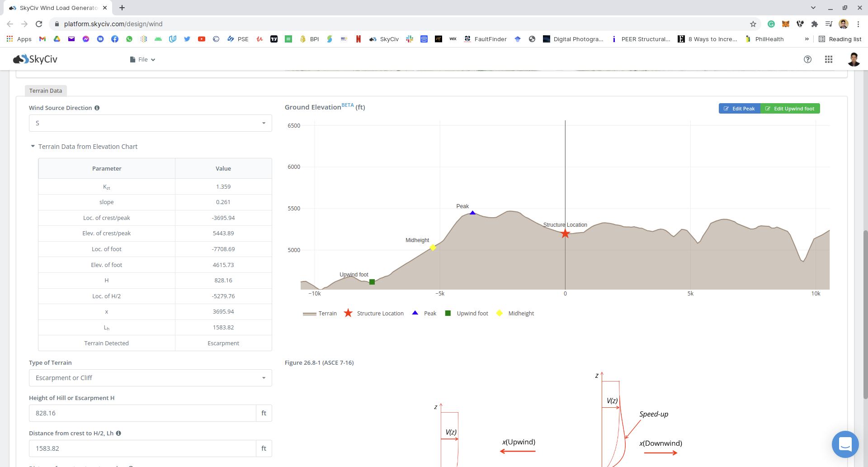Image resolution: width=868 pixels, height=467 pixels.
Task: Toggle Peak series in chart legend
Action: pyautogui.click(x=424, y=314)
